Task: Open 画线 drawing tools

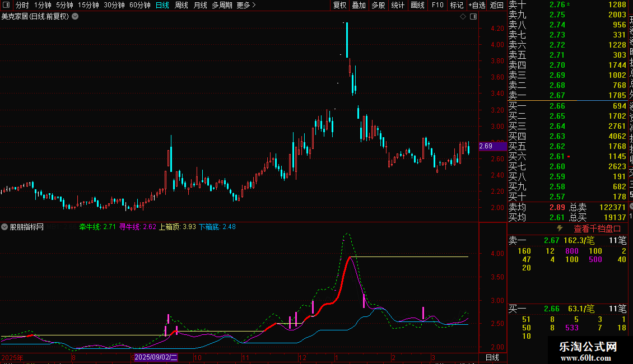Action: pos(417,5)
